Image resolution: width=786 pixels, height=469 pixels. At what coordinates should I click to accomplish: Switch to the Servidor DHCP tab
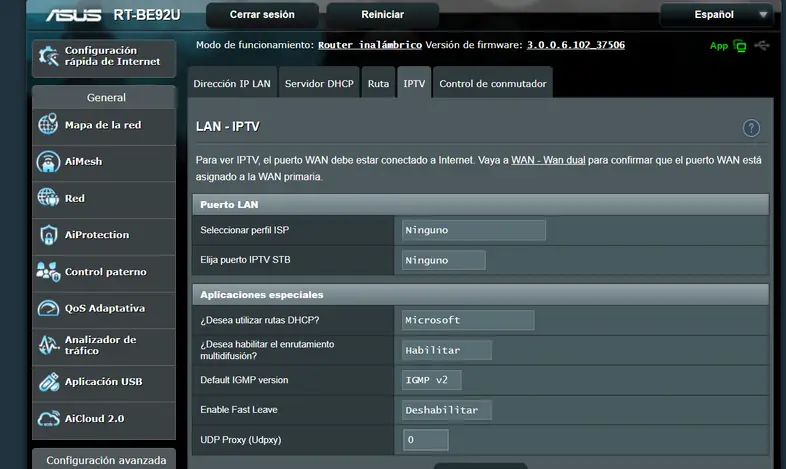point(319,83)
